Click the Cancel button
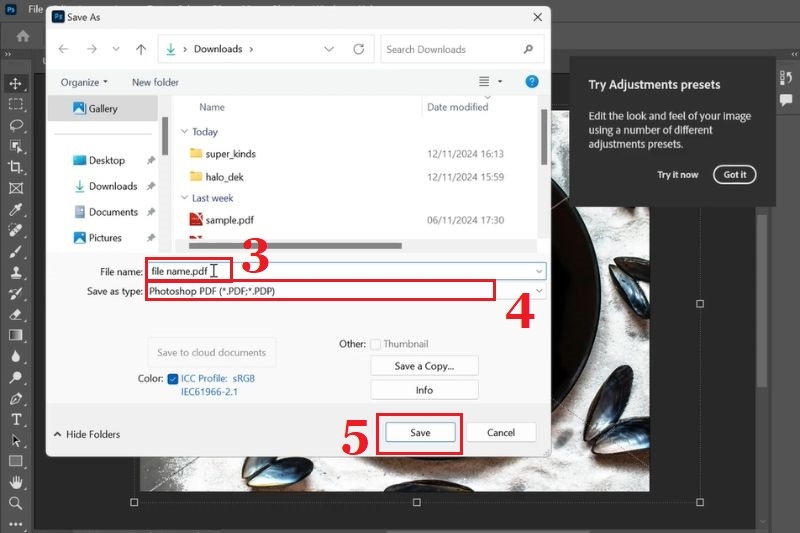Screen dimensions: 800x533 coord(501,433)
